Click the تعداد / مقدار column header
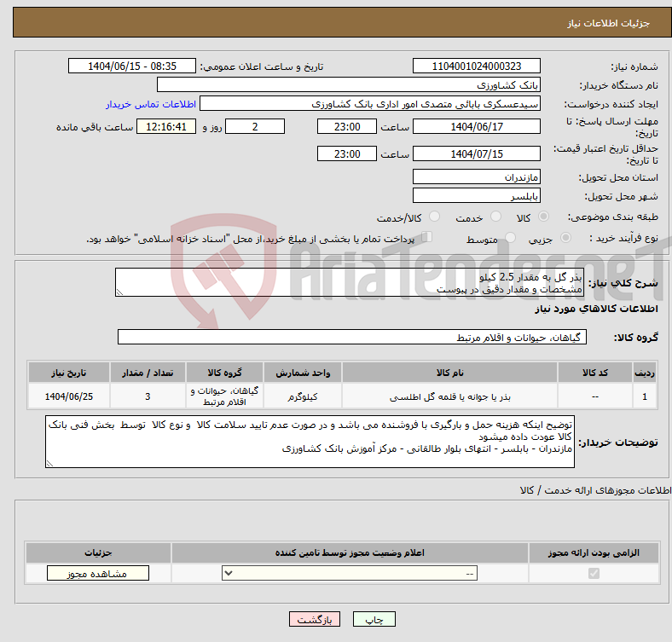Image resolution: width=672 pixels, height=642 pixels. (x=148, y=373)
